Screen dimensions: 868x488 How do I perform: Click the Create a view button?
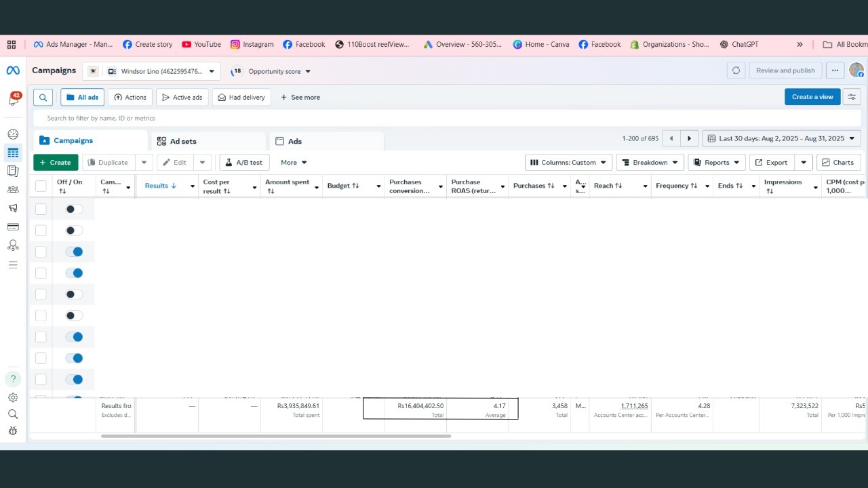click(x=812, y=97)
